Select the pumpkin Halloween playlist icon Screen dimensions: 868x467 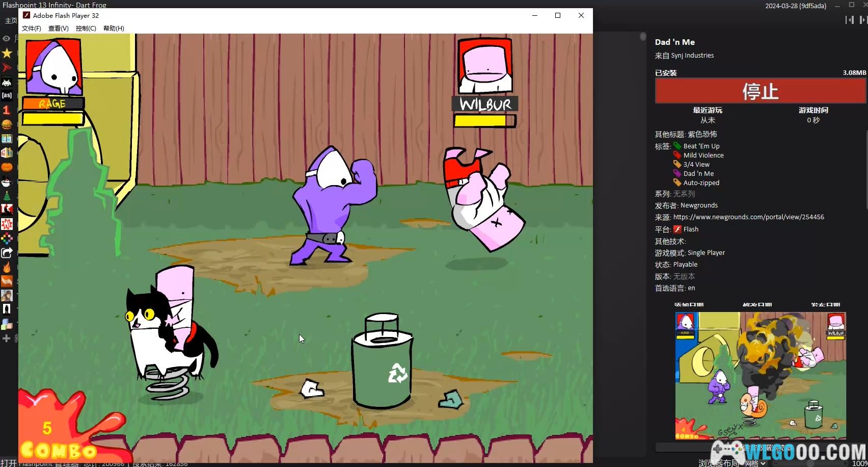pyautogui.click(x=7, y=167)
